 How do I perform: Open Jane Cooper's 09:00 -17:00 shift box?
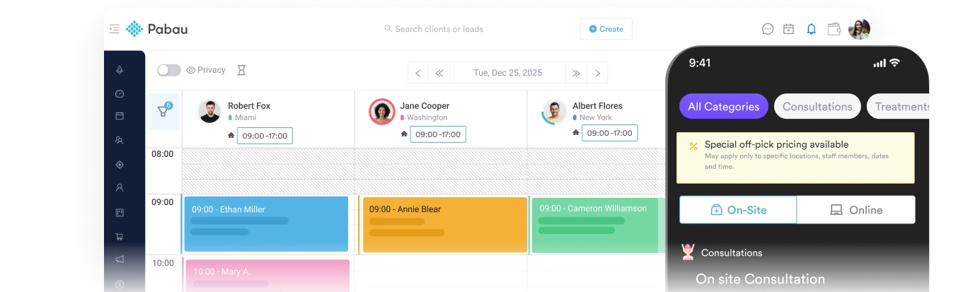pos(438,134)
